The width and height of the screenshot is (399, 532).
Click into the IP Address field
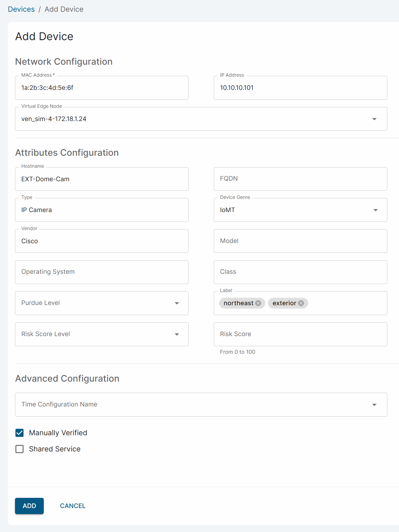click(x=300, y=88)
